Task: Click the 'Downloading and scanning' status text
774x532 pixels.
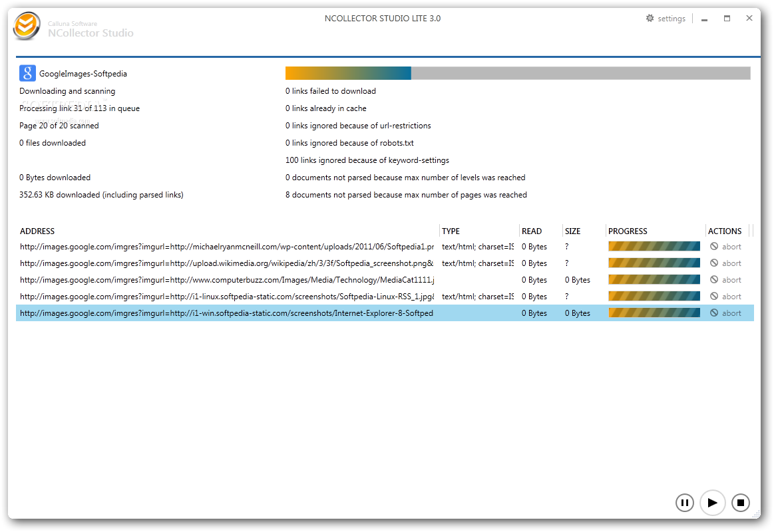Action: pyautogui.click(x=67, y=91)
